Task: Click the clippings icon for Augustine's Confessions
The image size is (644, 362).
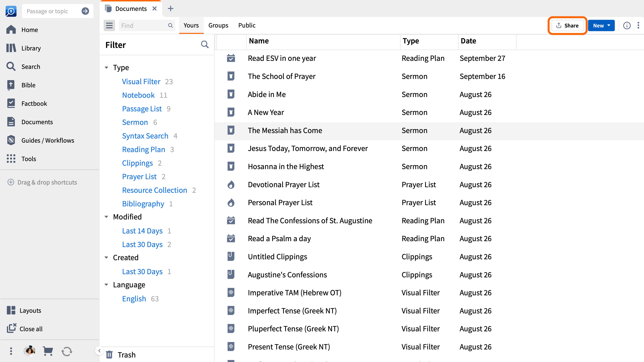Action: tap(231, 274)
